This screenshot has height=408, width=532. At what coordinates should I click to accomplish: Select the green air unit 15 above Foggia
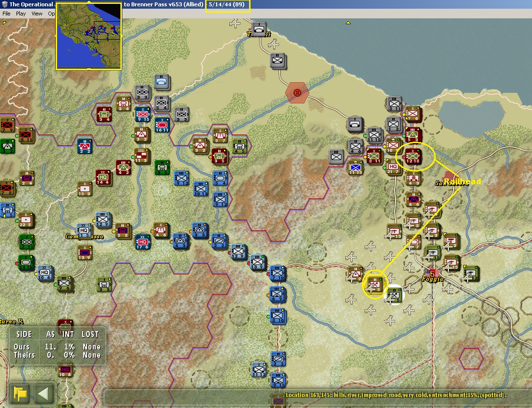433,253
